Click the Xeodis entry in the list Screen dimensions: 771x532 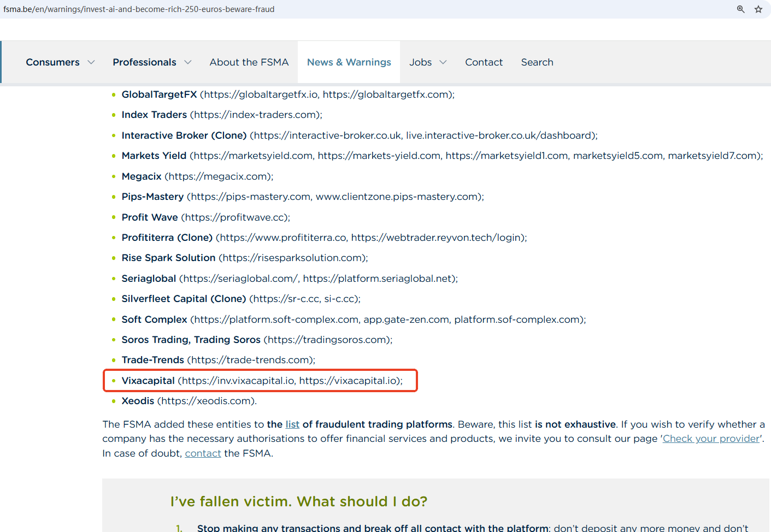(x=138, y=401)
